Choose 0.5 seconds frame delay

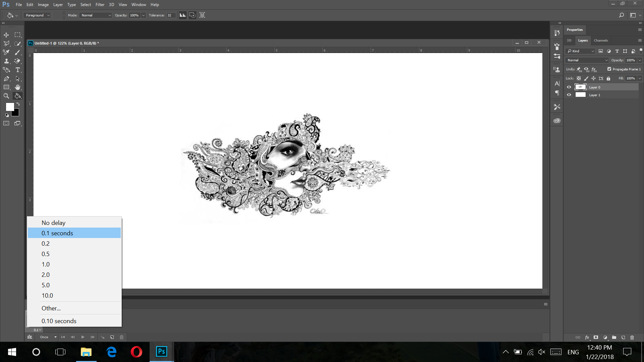click(46, 254)
